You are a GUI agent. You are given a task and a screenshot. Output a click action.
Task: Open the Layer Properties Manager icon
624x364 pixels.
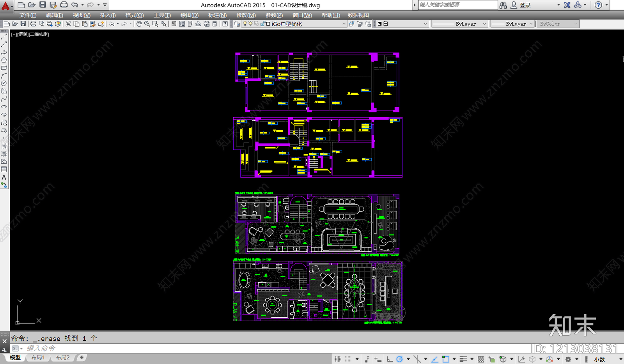point(237,24)
